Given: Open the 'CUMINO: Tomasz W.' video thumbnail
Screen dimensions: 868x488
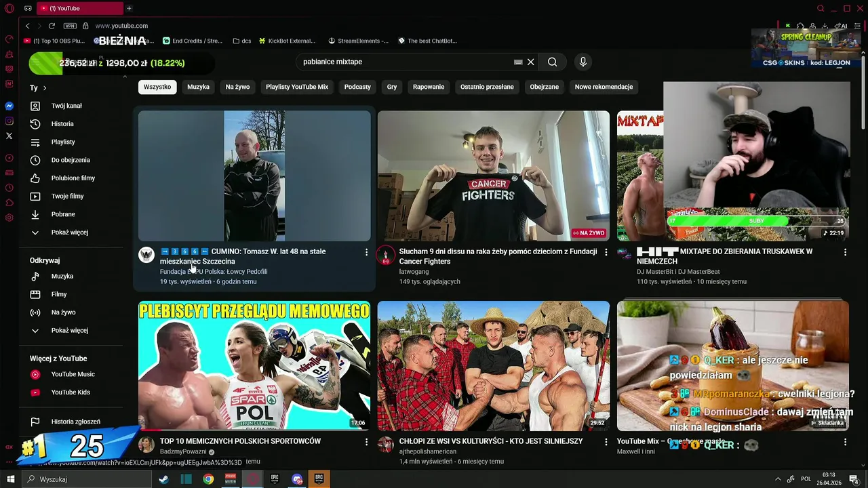Looking at the screenshot, I should click(254, 176).
